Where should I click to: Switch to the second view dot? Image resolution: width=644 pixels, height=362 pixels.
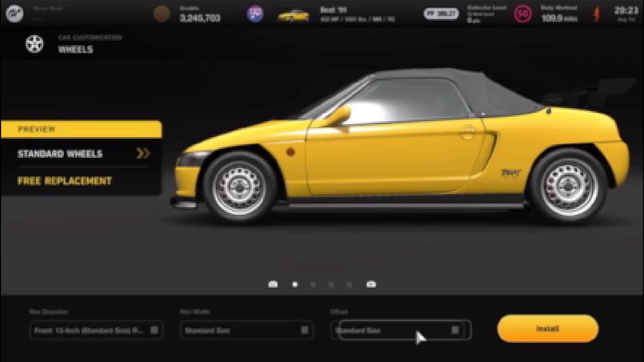pos(313,285)
